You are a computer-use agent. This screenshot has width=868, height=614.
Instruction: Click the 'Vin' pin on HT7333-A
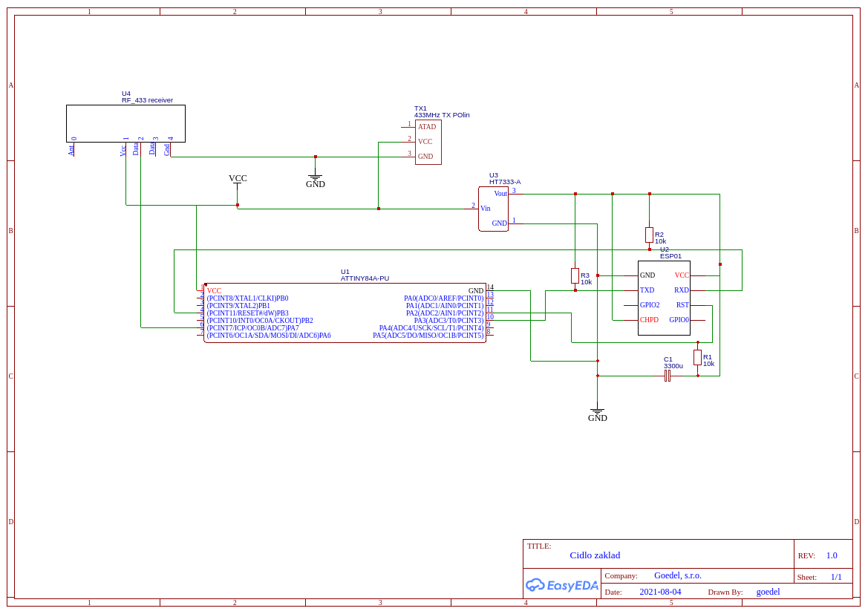tap(486, 209)
